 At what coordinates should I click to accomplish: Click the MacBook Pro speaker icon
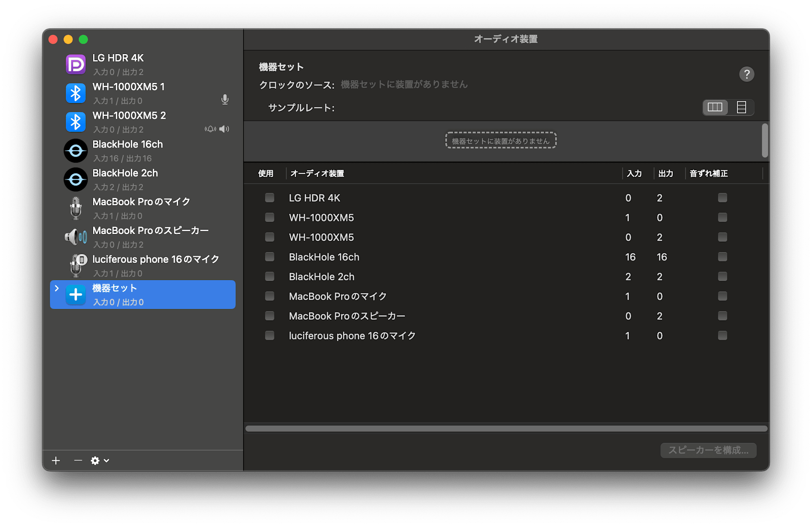tap(76, 237)
